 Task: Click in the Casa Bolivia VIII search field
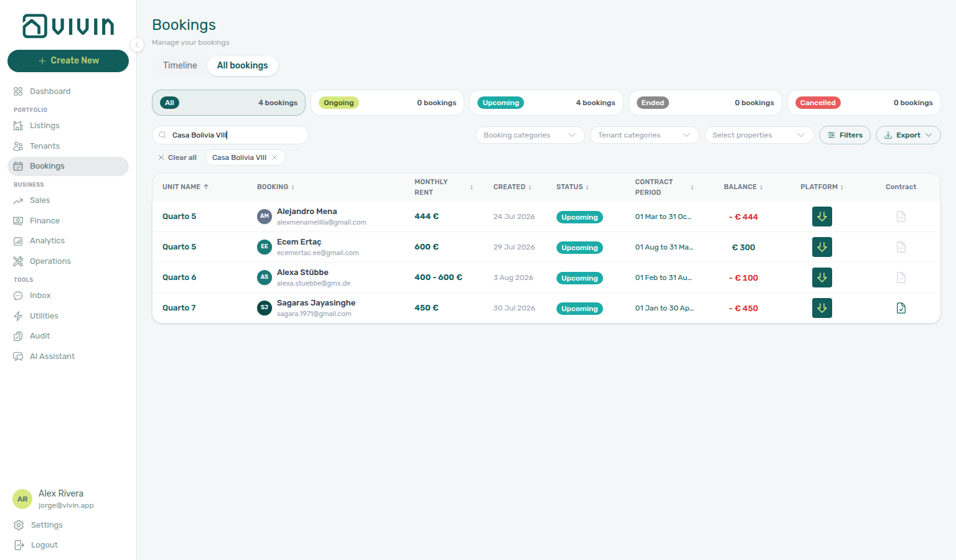(x=230, y=135)
